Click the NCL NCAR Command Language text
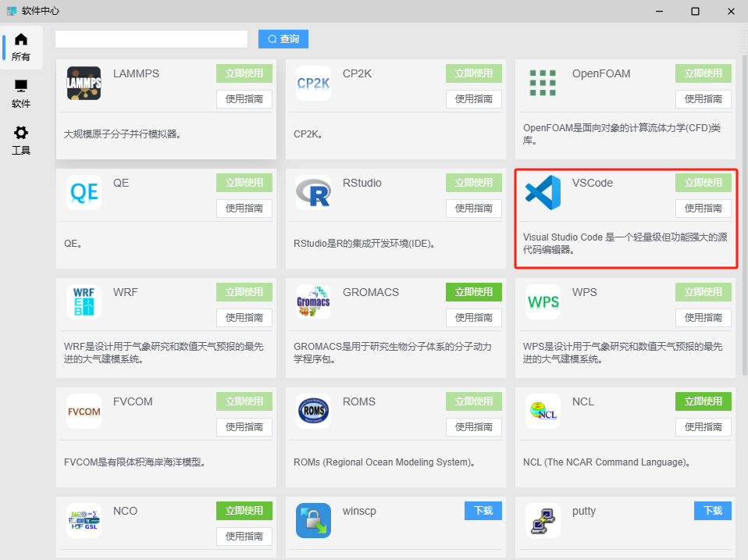748x560 pixels. point(607,462)
